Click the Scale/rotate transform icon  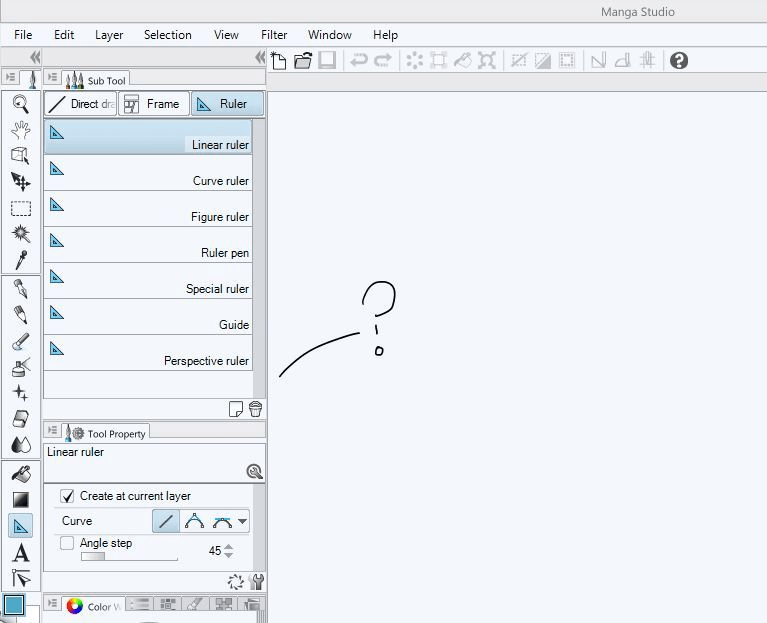coord(486,61)
